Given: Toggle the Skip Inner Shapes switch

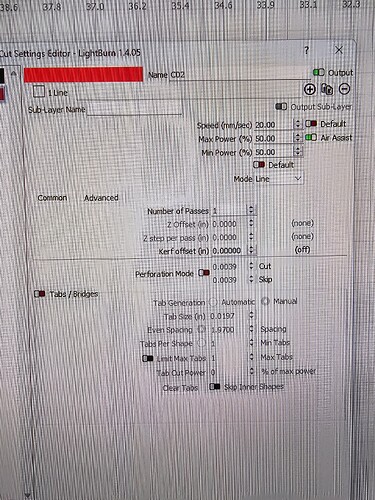Looking at the screenshot, I should [x=215, y=386].
